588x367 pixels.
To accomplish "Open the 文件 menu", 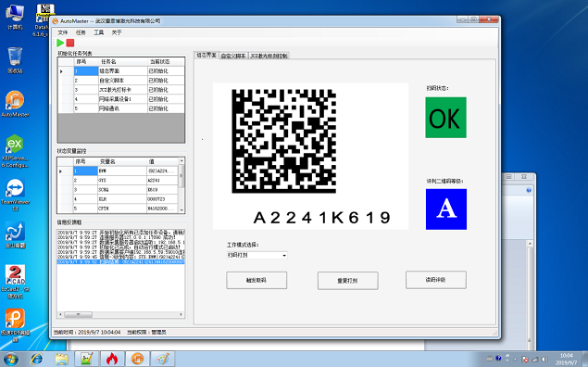I will coord(63,32).
